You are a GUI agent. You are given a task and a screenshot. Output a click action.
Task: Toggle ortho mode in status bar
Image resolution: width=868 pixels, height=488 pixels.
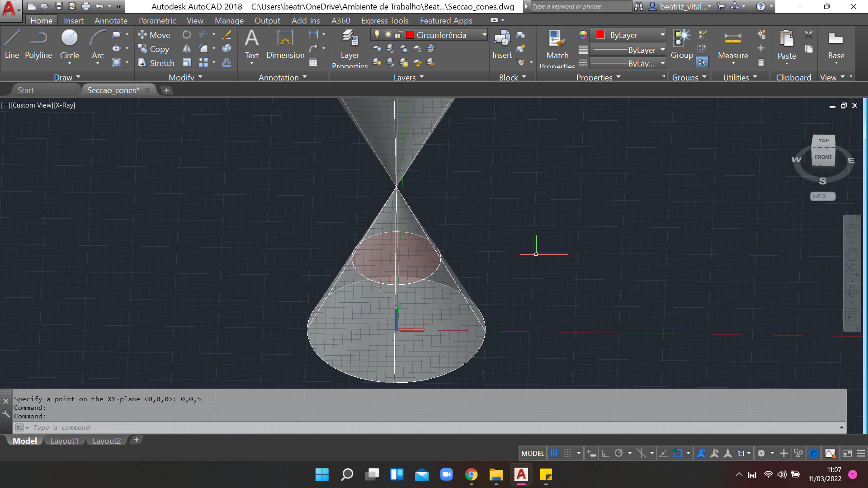pyautogui.click(x=605, y=453)
